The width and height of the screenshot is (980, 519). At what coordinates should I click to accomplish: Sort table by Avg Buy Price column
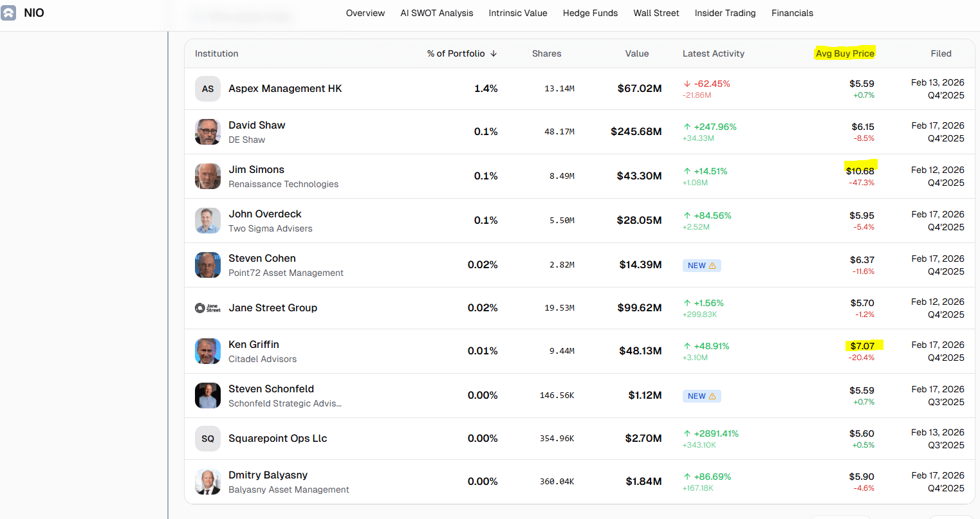click(845, 53)
